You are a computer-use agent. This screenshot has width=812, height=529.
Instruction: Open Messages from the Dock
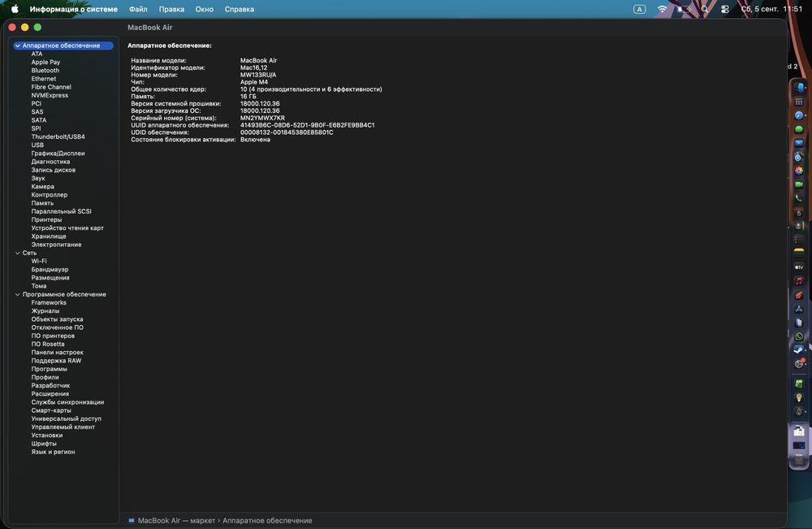point(799,129)
